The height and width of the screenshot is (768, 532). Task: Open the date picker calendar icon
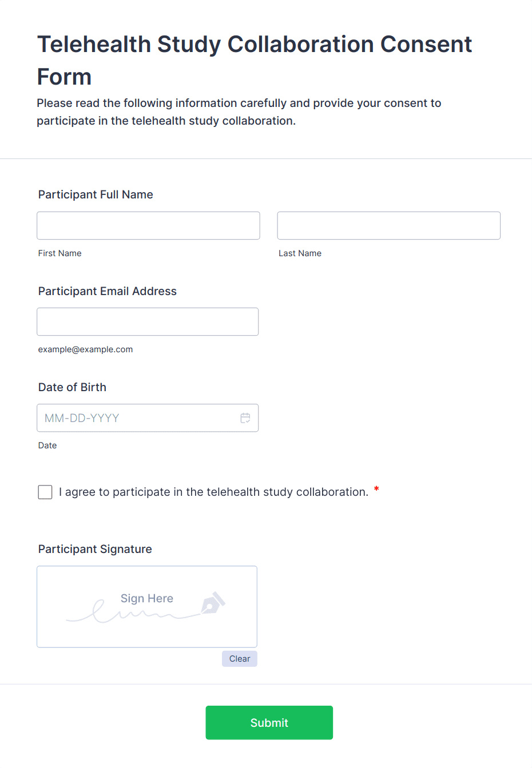click(x=245, y=418)
